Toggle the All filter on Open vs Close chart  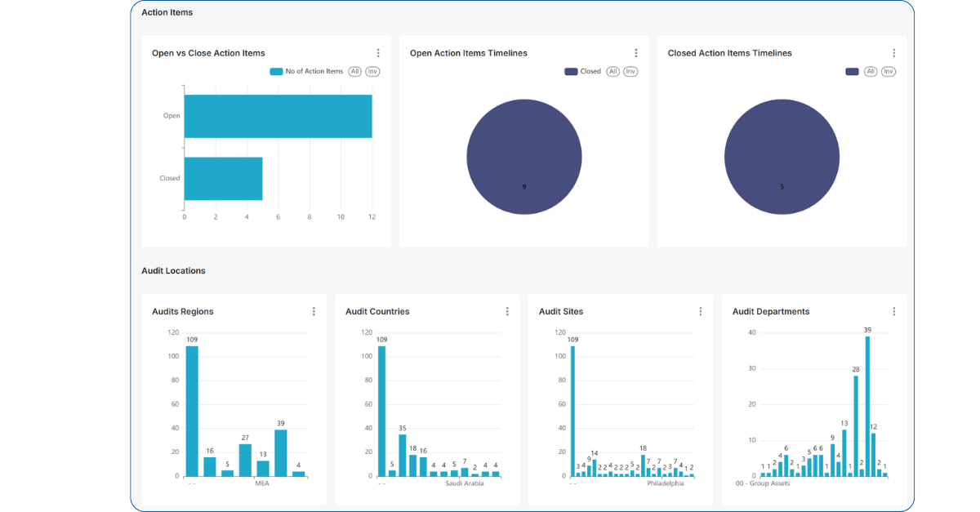point(354,71)
